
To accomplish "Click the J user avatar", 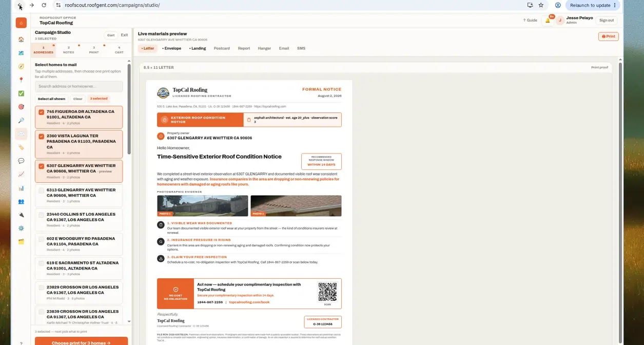I will [560, 21].
